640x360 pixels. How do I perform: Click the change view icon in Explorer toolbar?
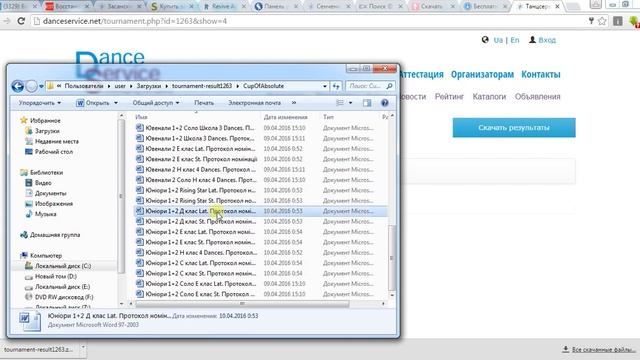tap(340, 103)
